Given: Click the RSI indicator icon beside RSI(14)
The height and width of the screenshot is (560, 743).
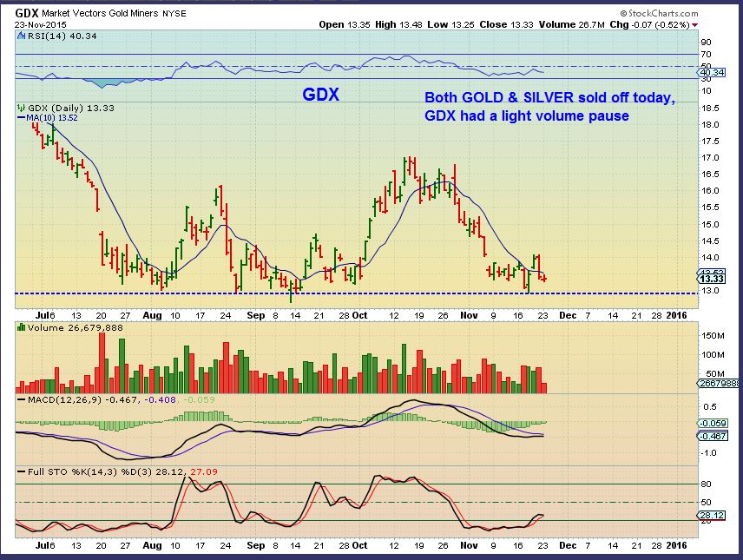Looking at the screenshot, I should [22, 36].
